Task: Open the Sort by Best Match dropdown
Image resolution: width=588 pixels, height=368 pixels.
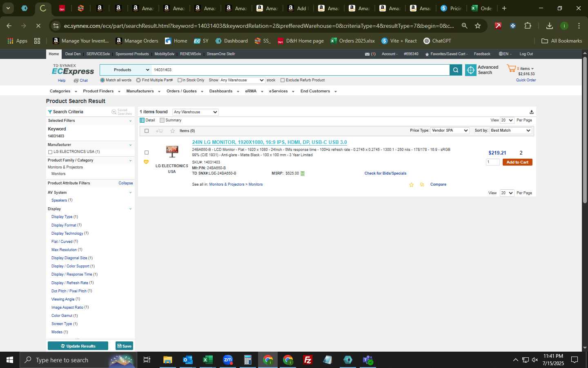Action: (x=510, y=130)
